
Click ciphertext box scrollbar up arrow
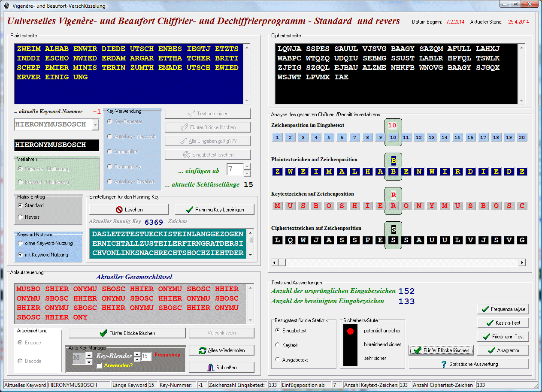(x=521, y=47)
